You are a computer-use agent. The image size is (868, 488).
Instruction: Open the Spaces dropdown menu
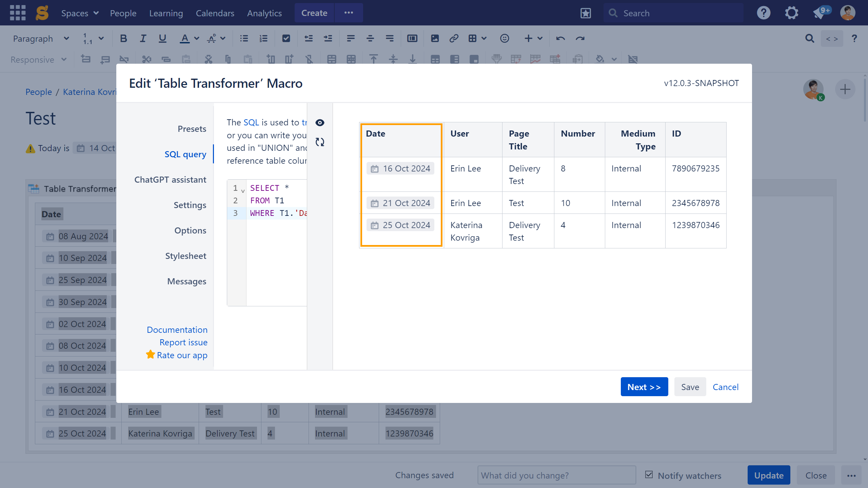coord(80,13)
